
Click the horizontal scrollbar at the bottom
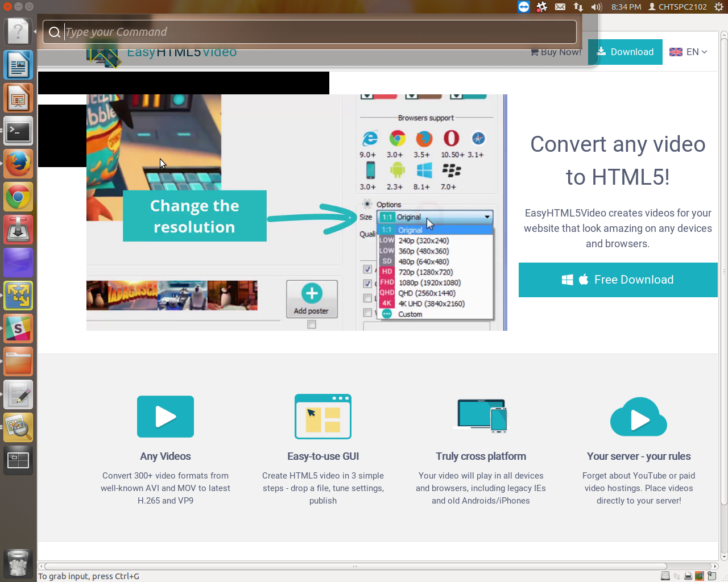355,566
